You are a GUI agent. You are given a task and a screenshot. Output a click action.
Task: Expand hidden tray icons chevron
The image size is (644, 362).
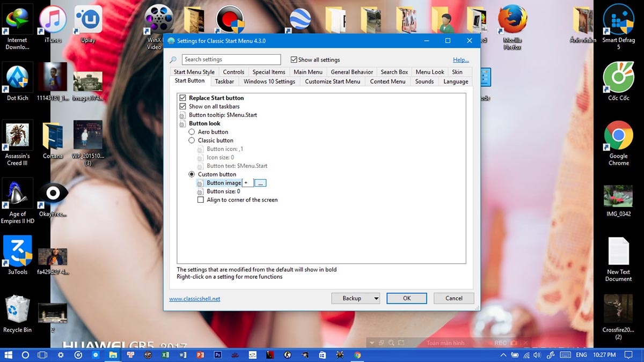coord(503,355)
